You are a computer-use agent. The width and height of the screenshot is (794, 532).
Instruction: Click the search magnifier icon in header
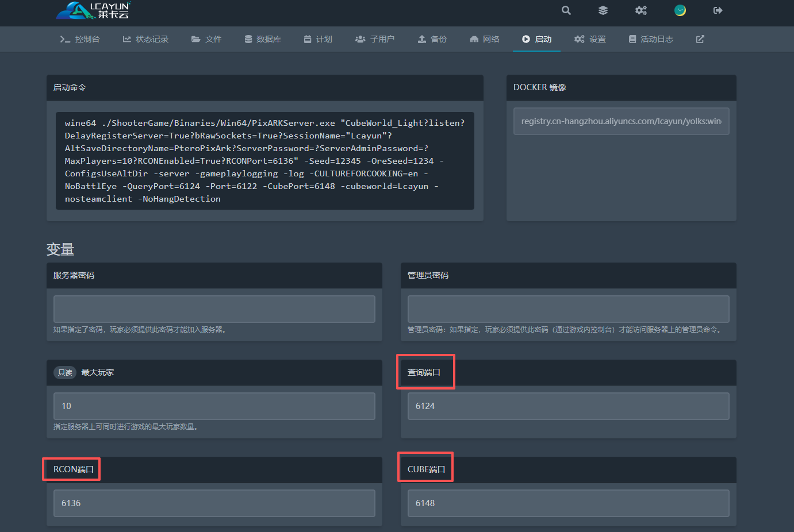pyautogui.click(x=566, y=10)
